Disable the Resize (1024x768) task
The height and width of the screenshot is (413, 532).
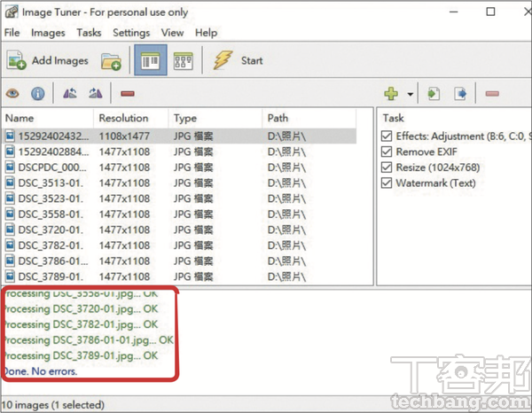(386, 168)
